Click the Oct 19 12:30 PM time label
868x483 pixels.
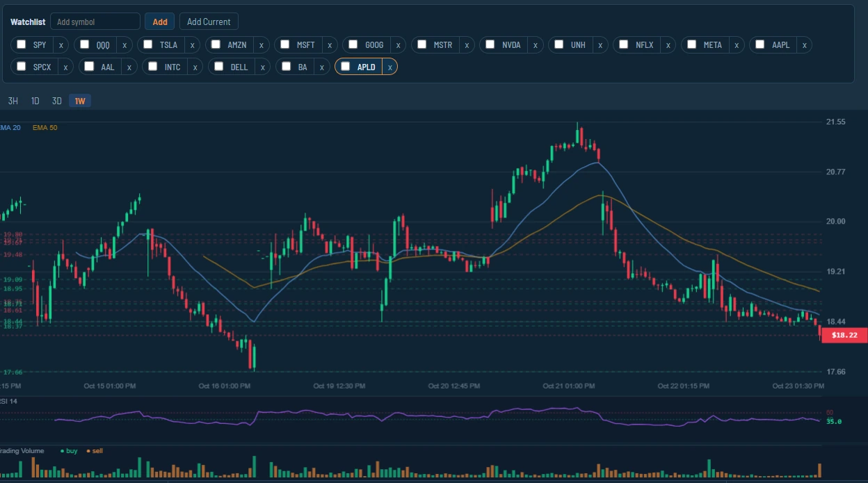click(x=339, y=386)
